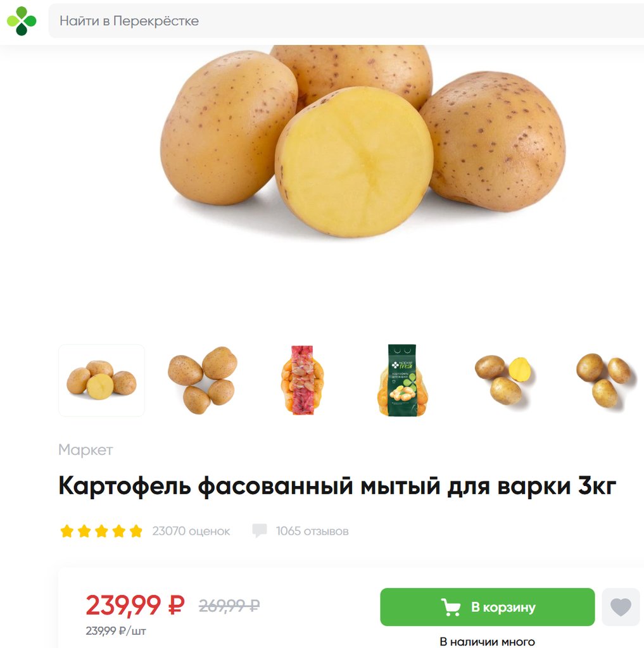
Task: Click the crossed-out old price 269,99 ₽
Action: coord(229,606)
